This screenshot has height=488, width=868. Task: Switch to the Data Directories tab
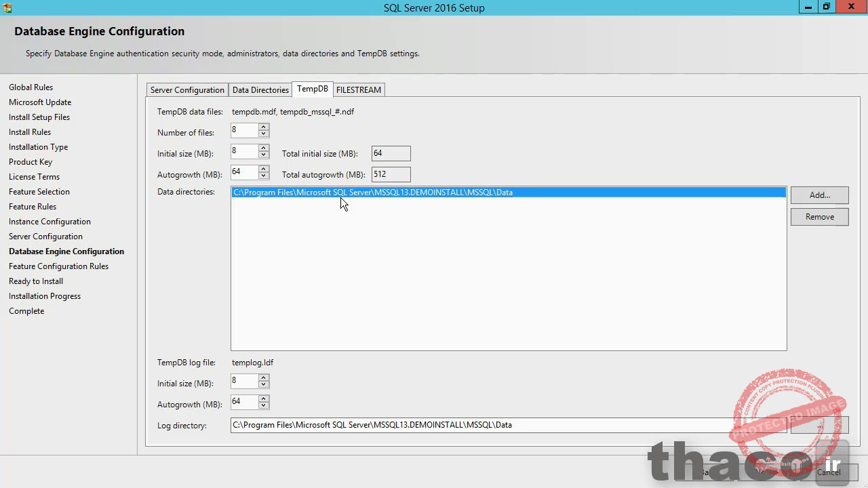260,89
